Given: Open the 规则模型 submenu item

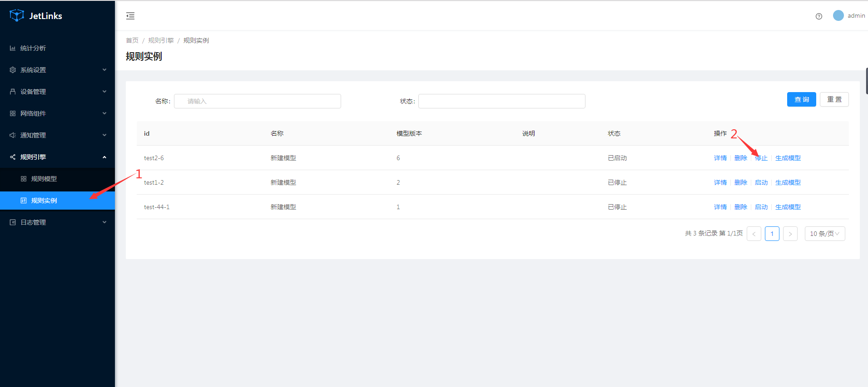Looking at the screenshot, I should pyautogui.click(x=44, y=179).
